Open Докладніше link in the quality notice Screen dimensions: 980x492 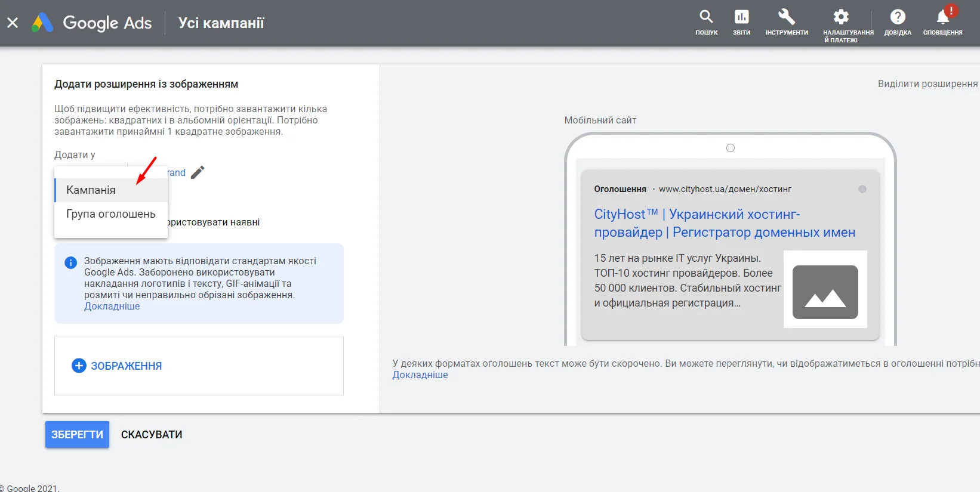[x=112, y=306]
